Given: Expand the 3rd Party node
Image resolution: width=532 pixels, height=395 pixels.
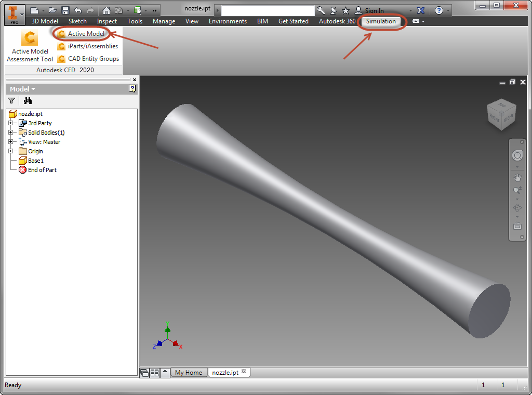Looking at the screenshot, I should [x=11, y=123].
